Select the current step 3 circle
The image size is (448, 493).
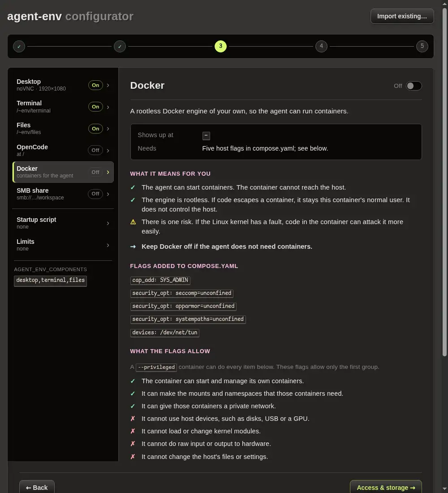(x=221, y=46)
